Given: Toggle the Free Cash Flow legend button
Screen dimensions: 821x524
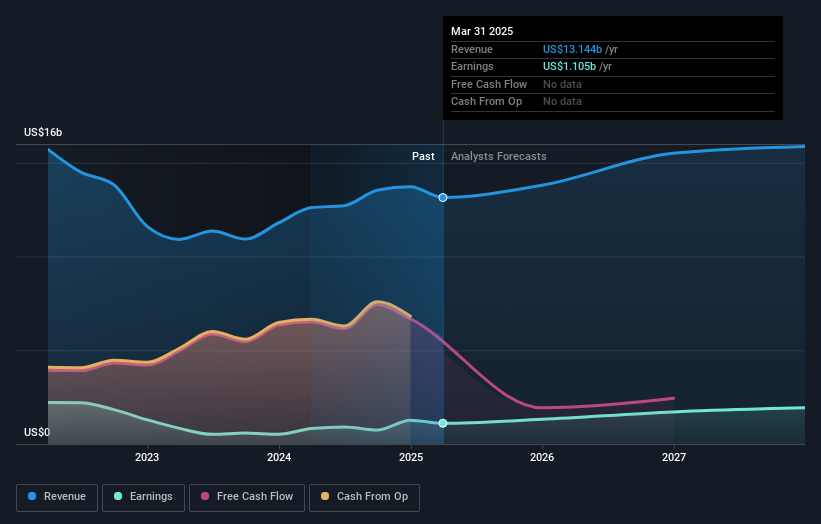Looking at the screenshot, I should (x=247, y=497).
